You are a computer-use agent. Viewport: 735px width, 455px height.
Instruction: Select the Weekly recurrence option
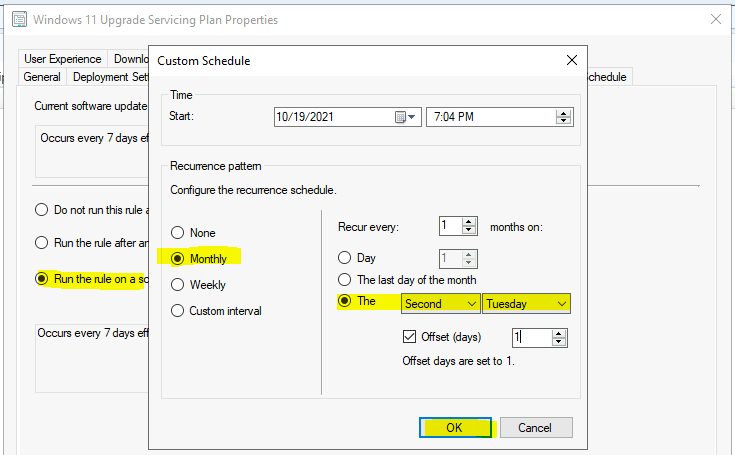click(x=198, y=284)
